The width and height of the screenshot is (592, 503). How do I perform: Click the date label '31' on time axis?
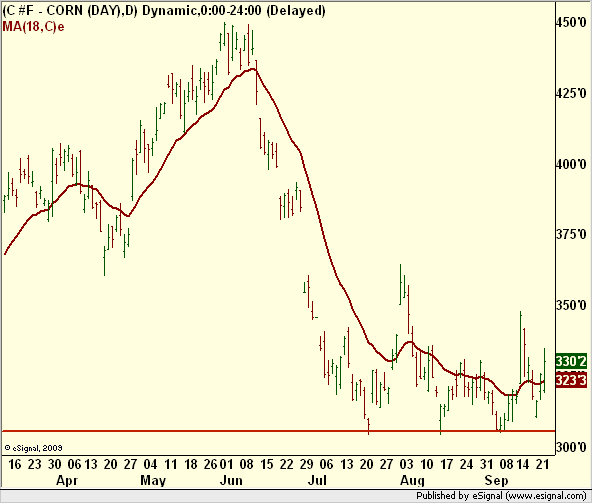click(x=487, y=464)
